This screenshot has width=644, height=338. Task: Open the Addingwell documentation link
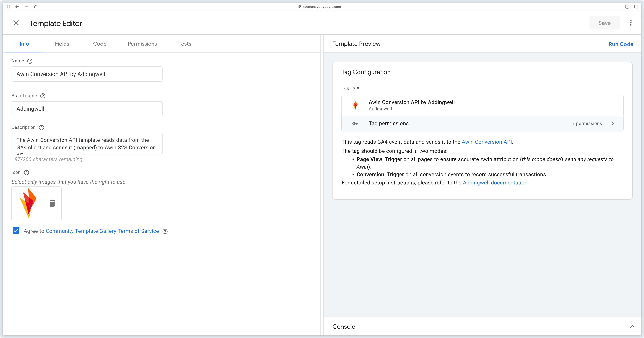tap(495, 183)
